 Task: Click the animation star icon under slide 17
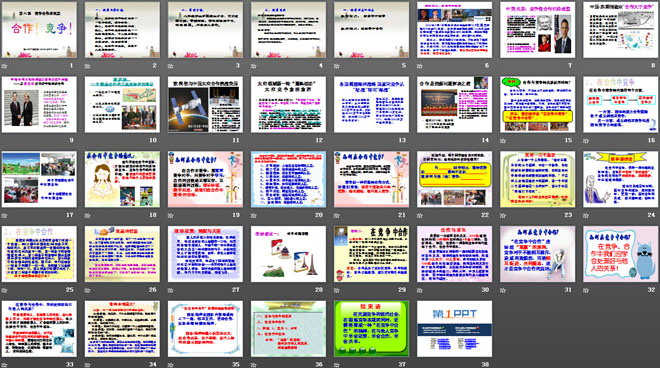pos(5,216)
